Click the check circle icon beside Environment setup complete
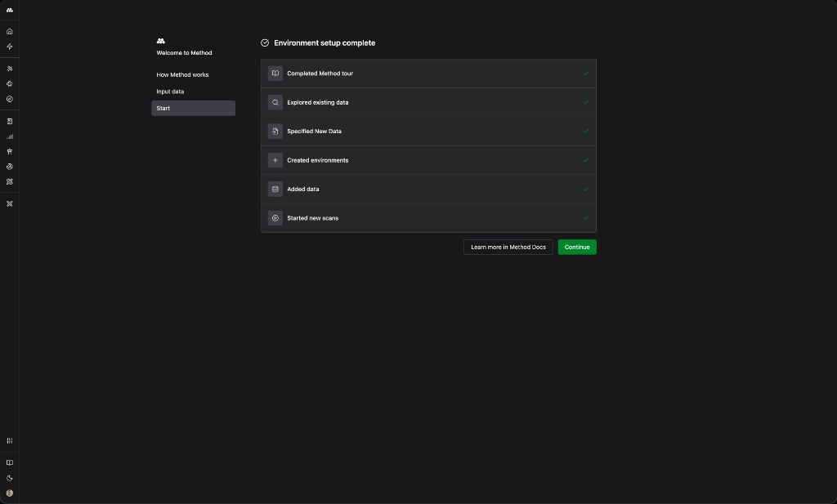837x504 pixels. (x=265, y=42)
